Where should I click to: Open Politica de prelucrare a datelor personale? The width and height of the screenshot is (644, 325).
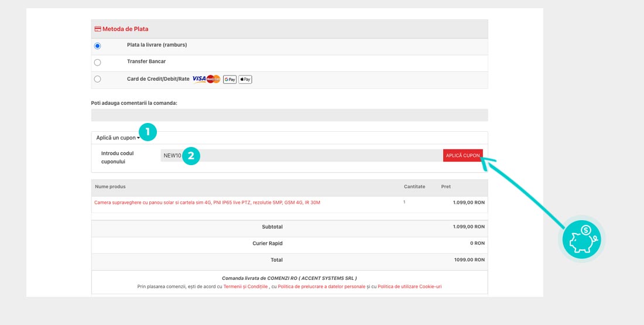[321, 286]
